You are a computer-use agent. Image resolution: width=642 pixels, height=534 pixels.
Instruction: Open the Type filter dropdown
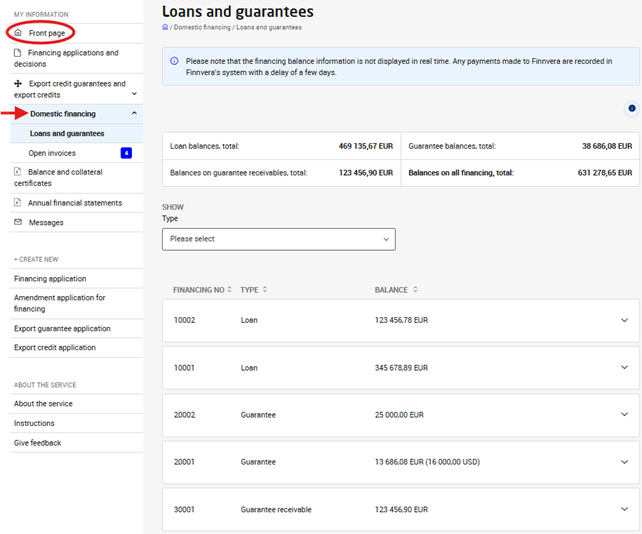[x=278, y=239]
